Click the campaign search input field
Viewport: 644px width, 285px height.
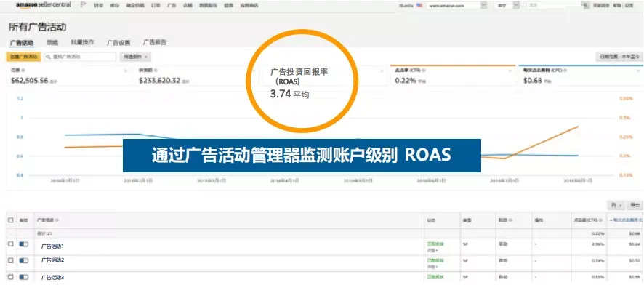pyautogui.click(x=80, y=57)
